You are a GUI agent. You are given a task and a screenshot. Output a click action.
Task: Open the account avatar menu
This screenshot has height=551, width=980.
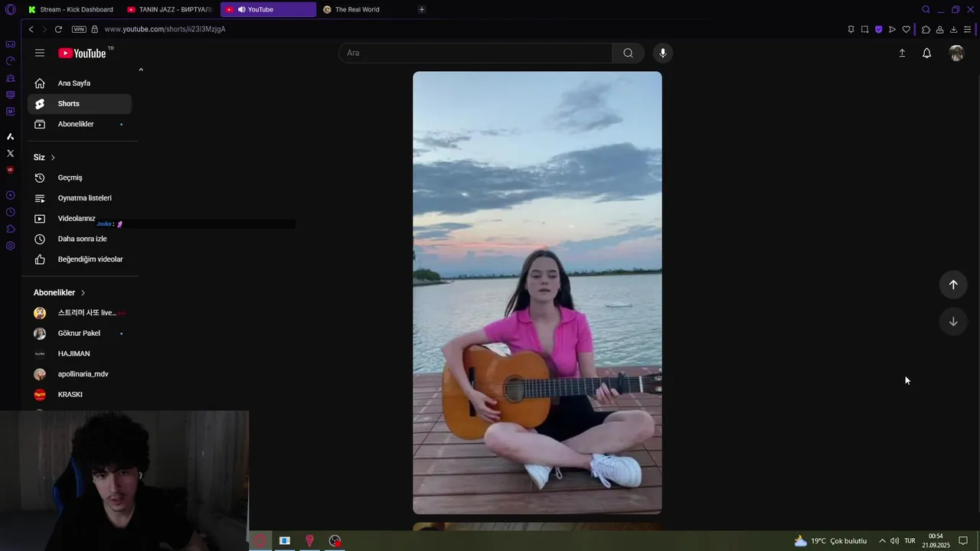956,53
